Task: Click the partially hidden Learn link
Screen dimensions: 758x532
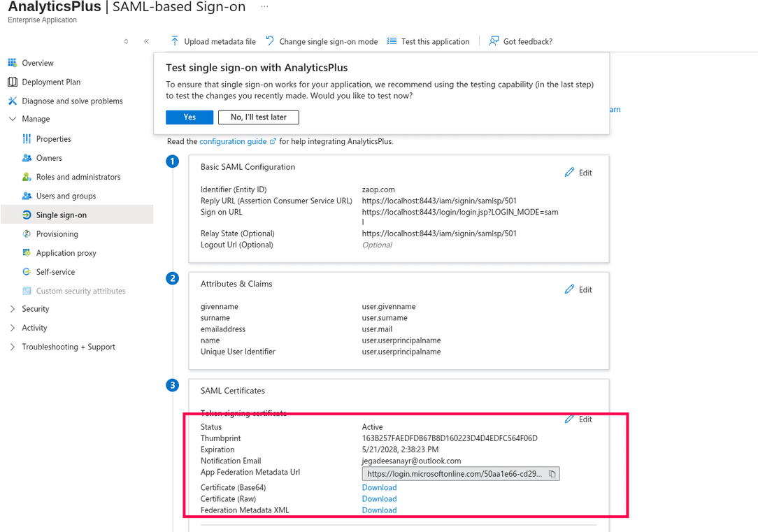Action: click(x=615, y=110)
